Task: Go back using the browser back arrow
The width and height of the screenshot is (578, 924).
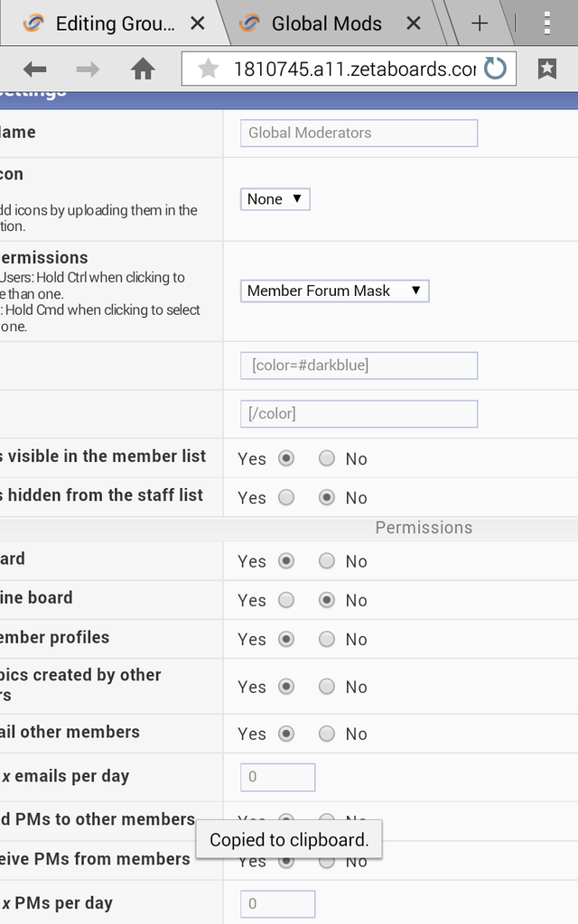Action: tap(34, 69)
